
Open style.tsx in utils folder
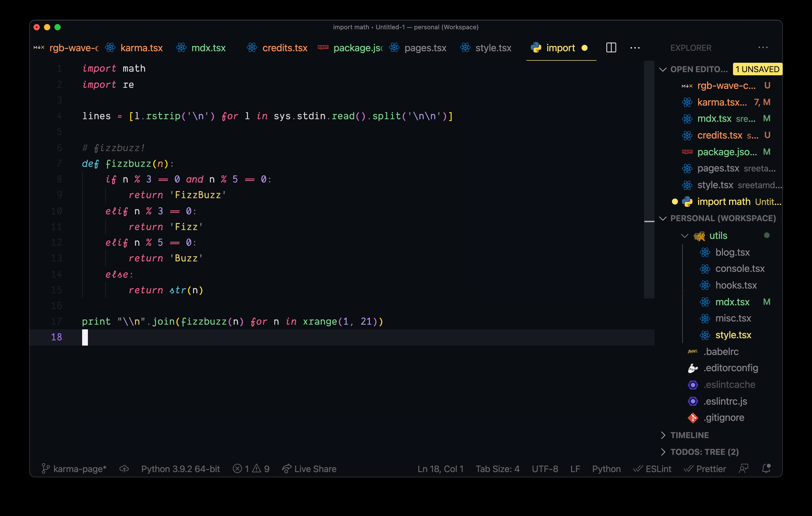point(733,335)
